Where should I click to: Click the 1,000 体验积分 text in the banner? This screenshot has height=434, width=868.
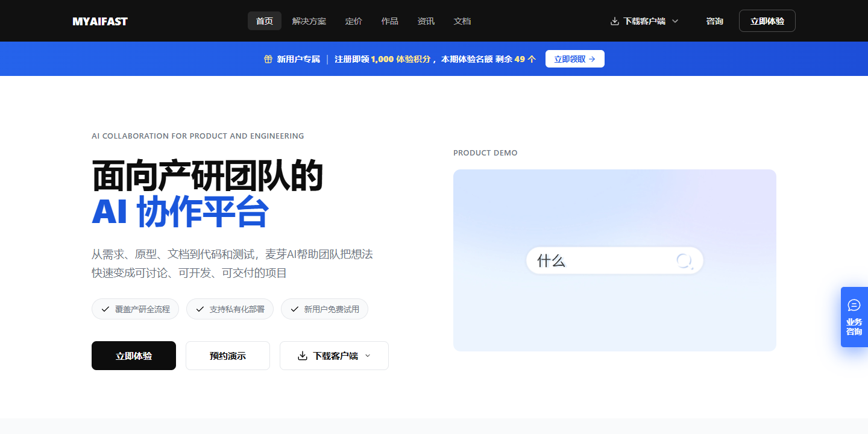[x=401, y=59]
